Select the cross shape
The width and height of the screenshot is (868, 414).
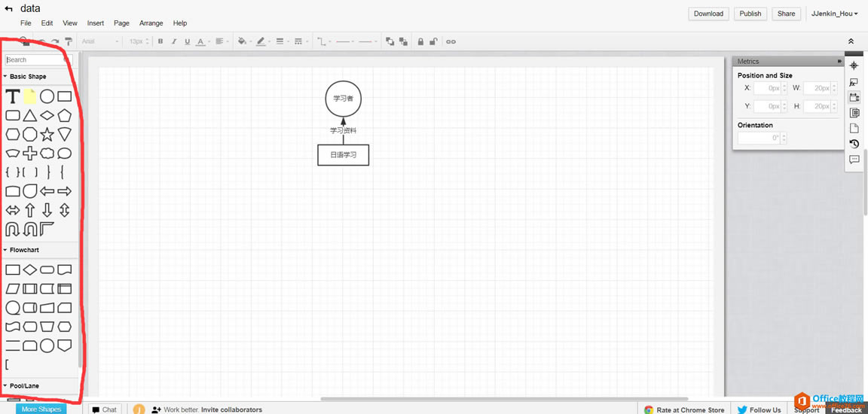30,154
